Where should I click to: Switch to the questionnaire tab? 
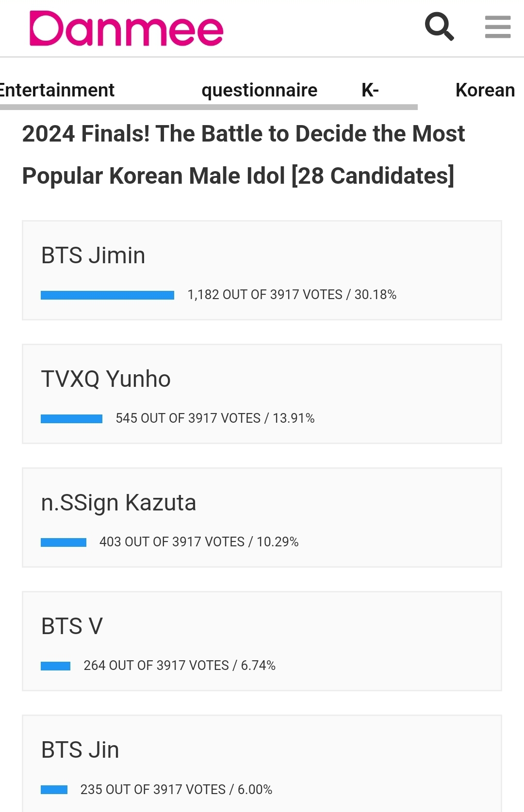click(x=259, y=90)
